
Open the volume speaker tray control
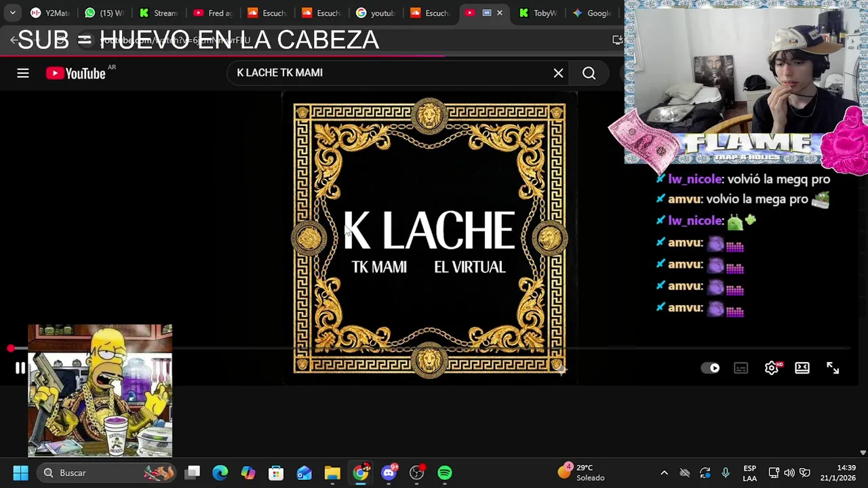pyautogui.click(x=789, y=472)
